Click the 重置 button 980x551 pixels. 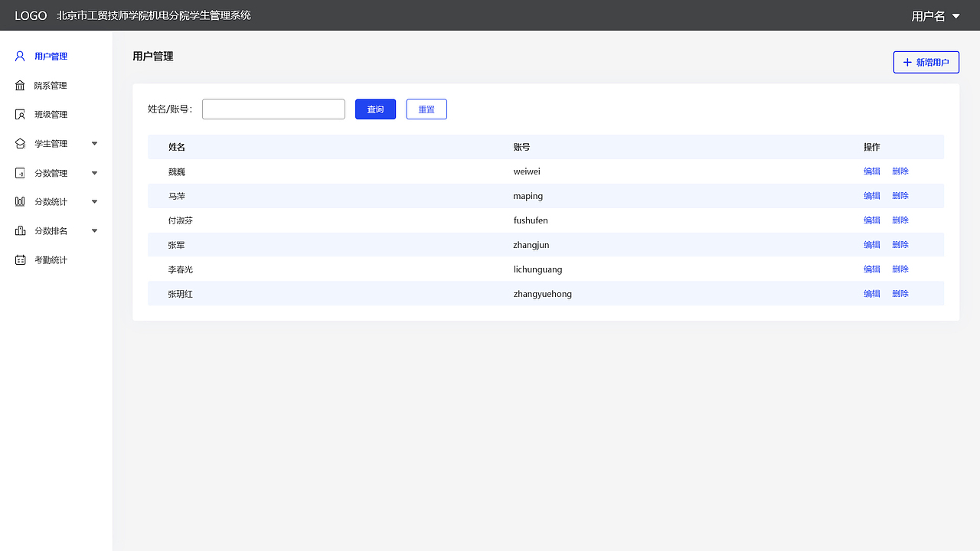coord(426,109)
